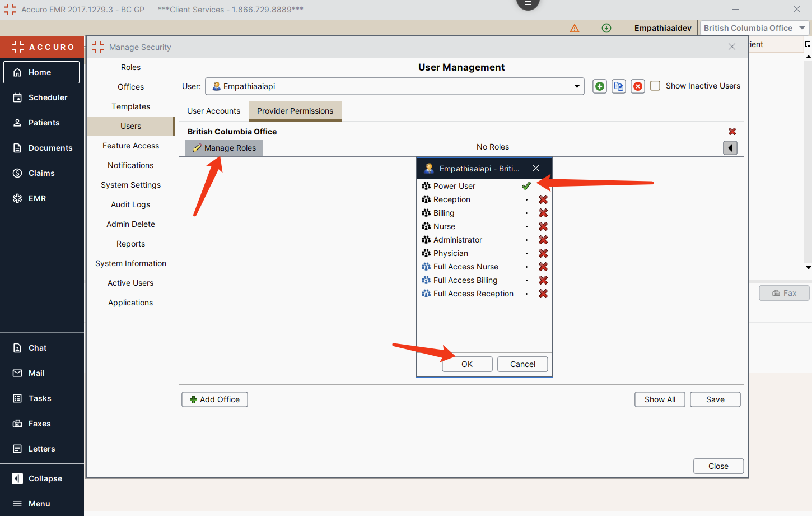The image size is (812, 516).
Task: Open the User dropdown showing Empathiaaiapi
Action: click(395, 86)
